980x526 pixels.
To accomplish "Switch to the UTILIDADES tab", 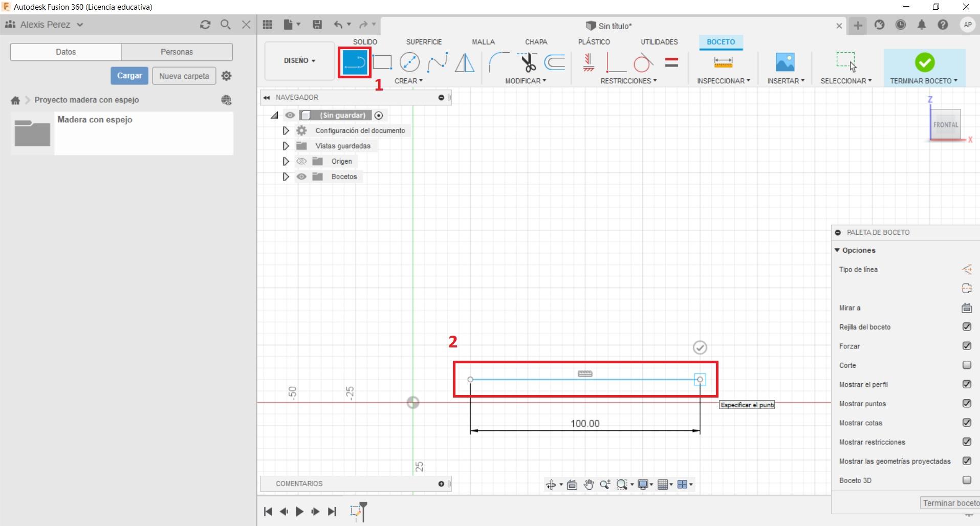I will click(659, 42).
